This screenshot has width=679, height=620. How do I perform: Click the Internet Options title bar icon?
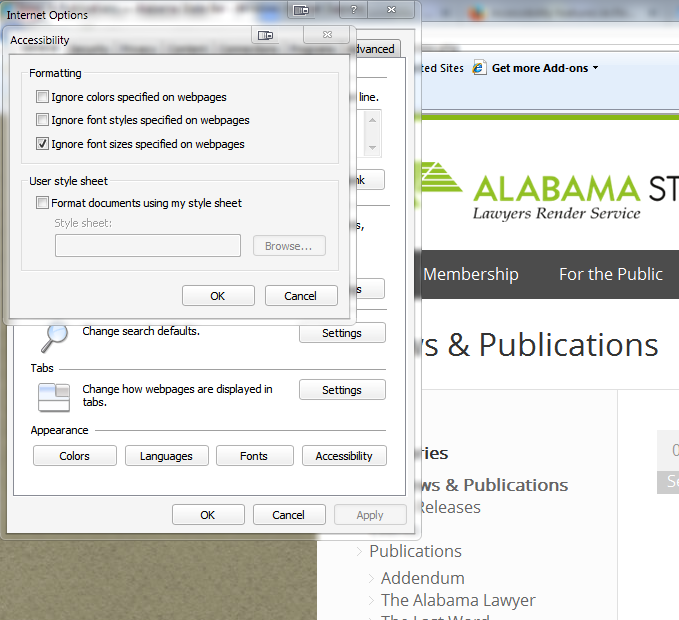pos(301,10)
